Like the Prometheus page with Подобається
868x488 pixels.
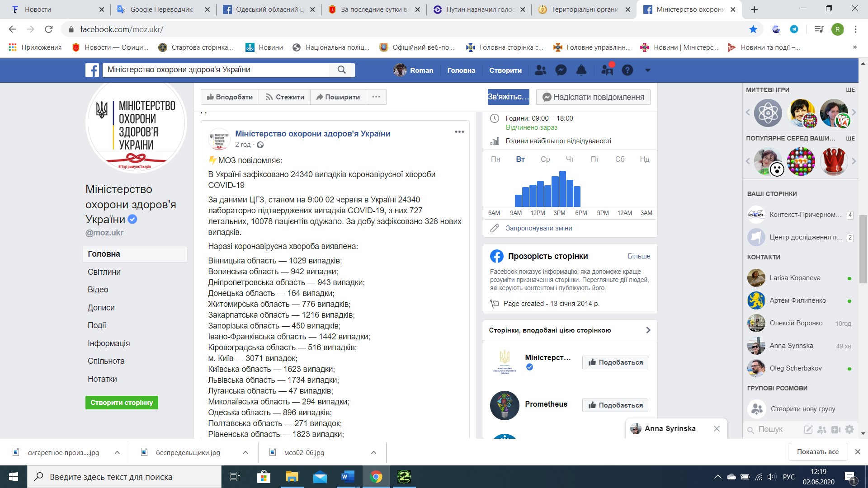615,405
